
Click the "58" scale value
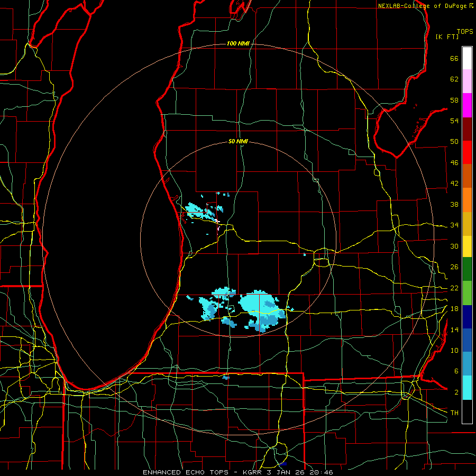click(454, 100)
